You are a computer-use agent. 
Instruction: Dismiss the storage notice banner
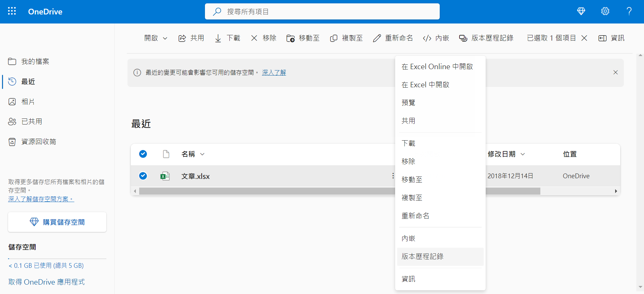(615, 72)
